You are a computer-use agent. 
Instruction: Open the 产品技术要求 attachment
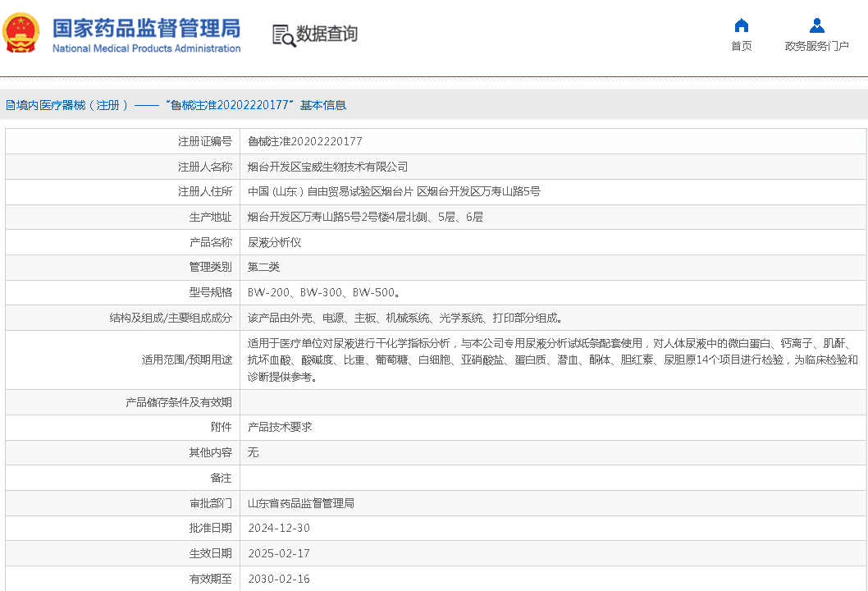[x=280, y=427]
